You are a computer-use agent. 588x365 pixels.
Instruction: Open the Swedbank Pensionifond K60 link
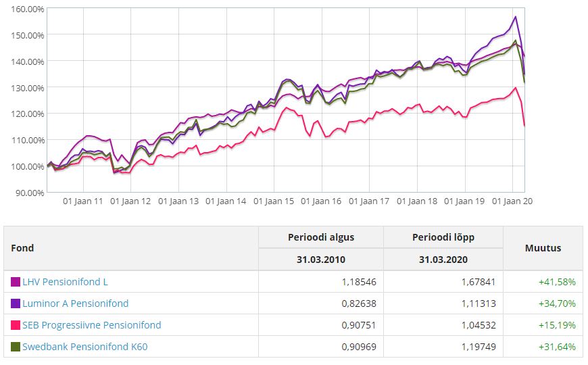[84, 347]
